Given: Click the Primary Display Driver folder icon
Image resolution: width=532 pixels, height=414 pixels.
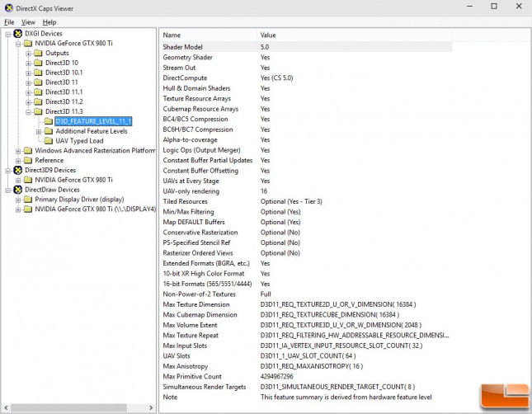Looking at the screenshot, I should click(x=28, y=200).
